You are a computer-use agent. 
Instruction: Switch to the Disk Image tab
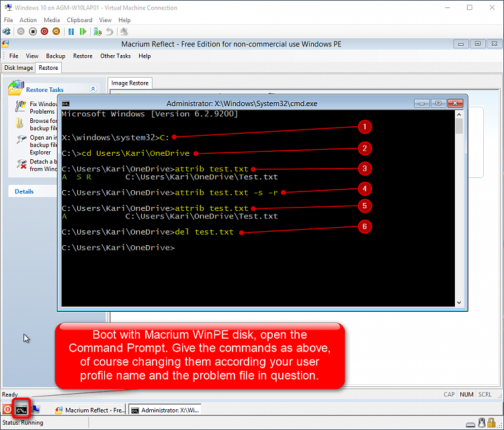coord(18,68)
